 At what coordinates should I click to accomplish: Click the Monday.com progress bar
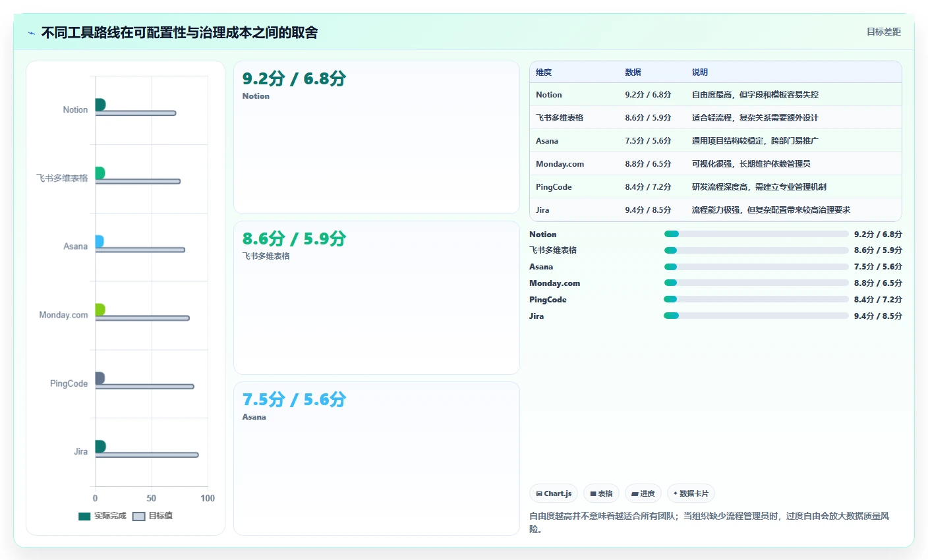click(x=757, y=283)
